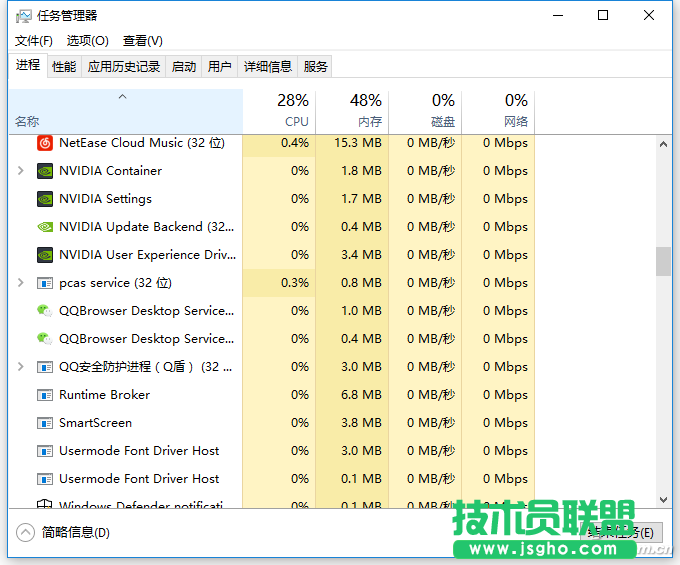Click the scrollbar up arrow
680x565 pixels.
pyautogui.click(x=663, y=144)
